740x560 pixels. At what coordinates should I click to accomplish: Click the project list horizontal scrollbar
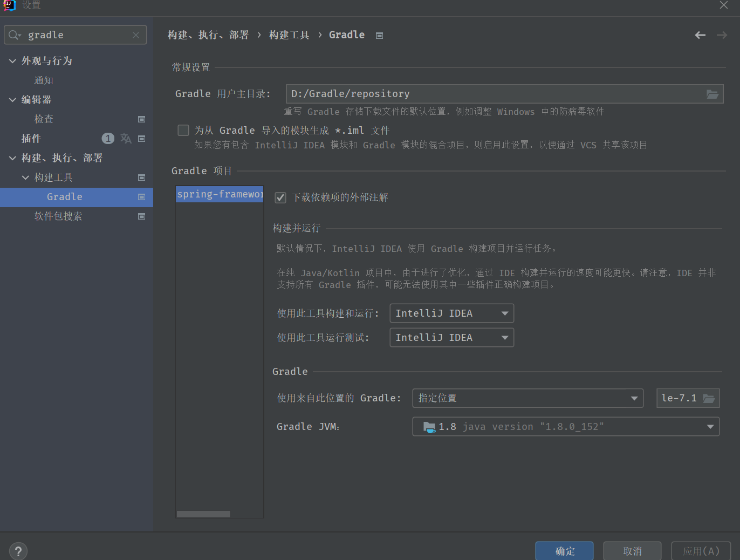click(x=203, y=514)
